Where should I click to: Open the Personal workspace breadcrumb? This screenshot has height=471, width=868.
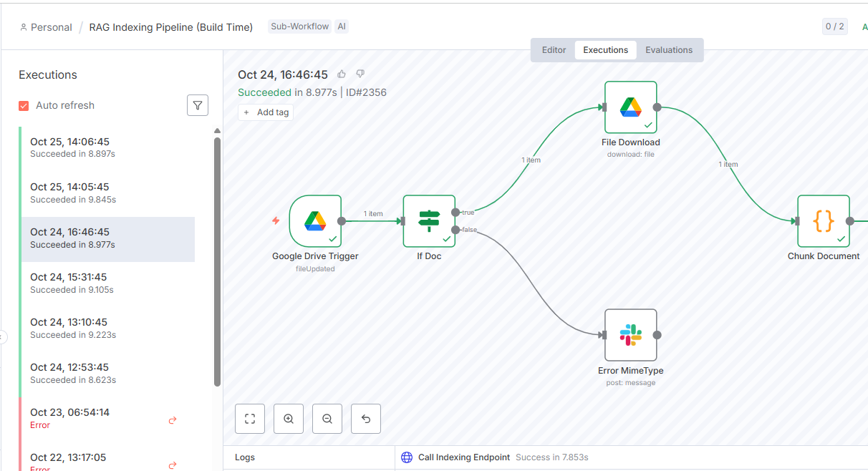click(x=46, y=26)
